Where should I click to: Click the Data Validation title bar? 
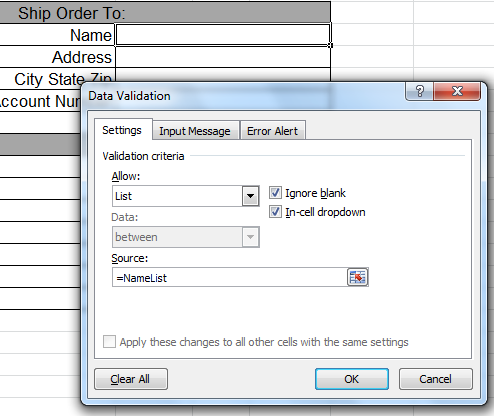point(243,96)
